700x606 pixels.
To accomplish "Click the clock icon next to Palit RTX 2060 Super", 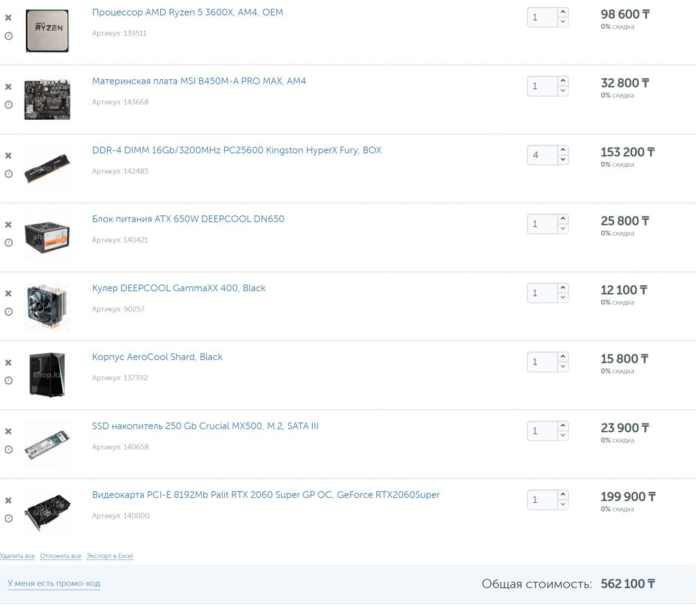I will (x=8, y=519).
